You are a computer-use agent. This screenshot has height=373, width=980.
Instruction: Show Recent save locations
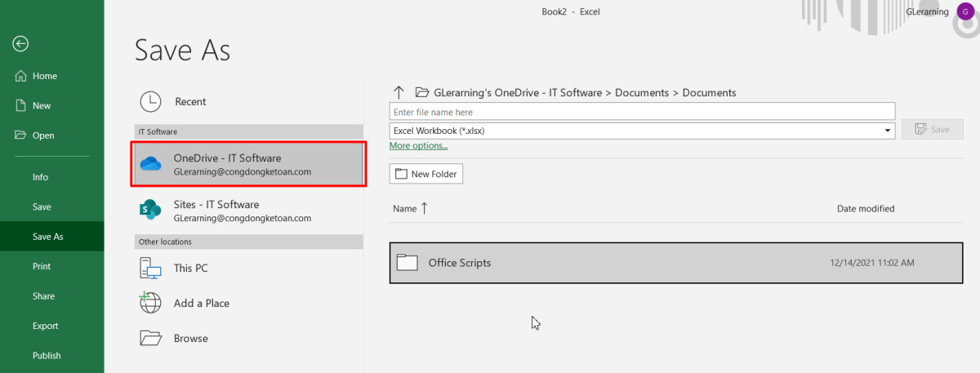248,101
